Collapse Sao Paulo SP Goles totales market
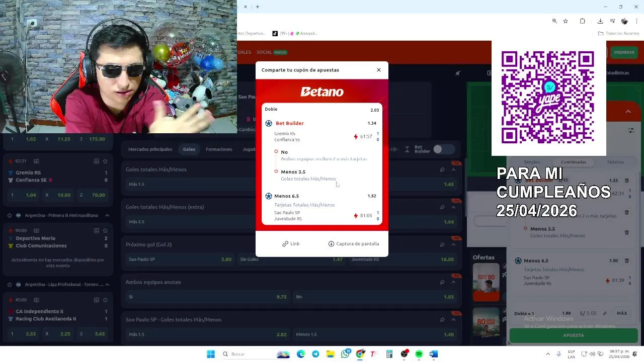This screenshot has height=362, width=644. 453,320
